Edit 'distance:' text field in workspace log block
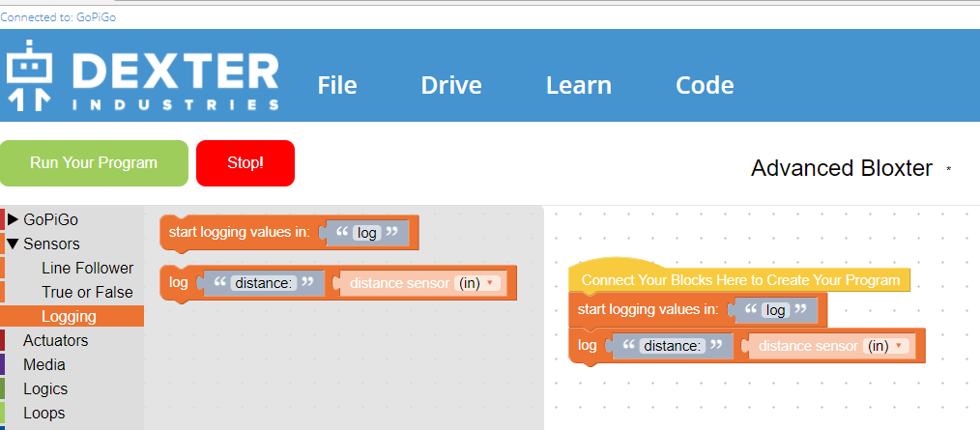 671,346
